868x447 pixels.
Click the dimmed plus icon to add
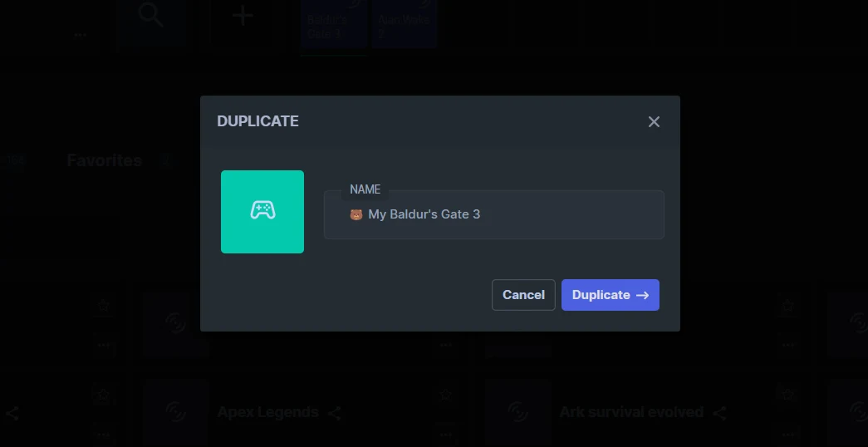[x=243, y=16]
